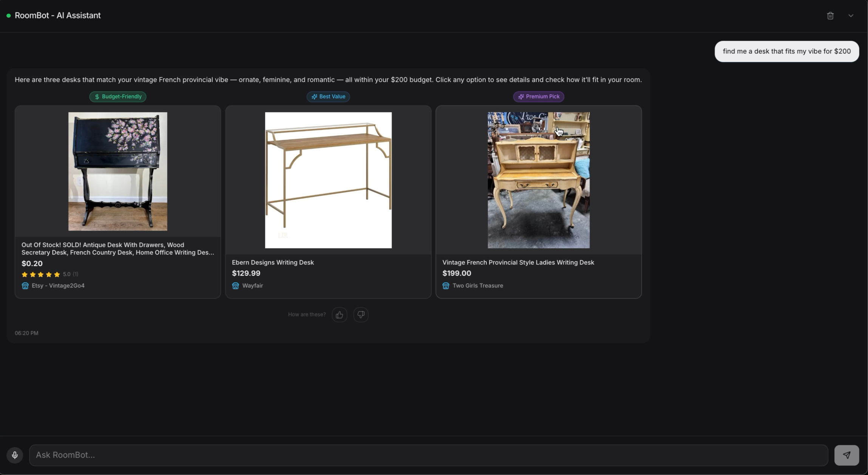Click the Vintage French Provincial desk photo
This screenshot has height=475, width=868.
pyautogui.click(x=538, y=180)
